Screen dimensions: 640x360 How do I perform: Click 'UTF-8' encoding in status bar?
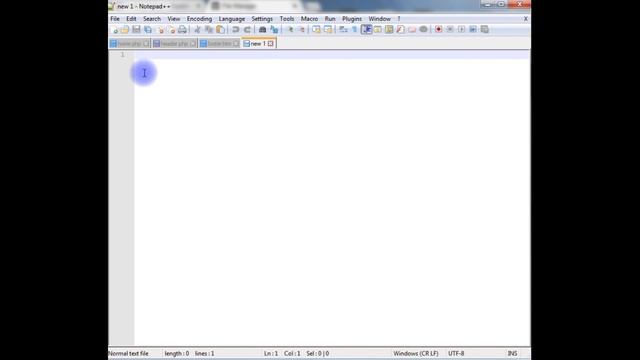(x=456, y=353)
